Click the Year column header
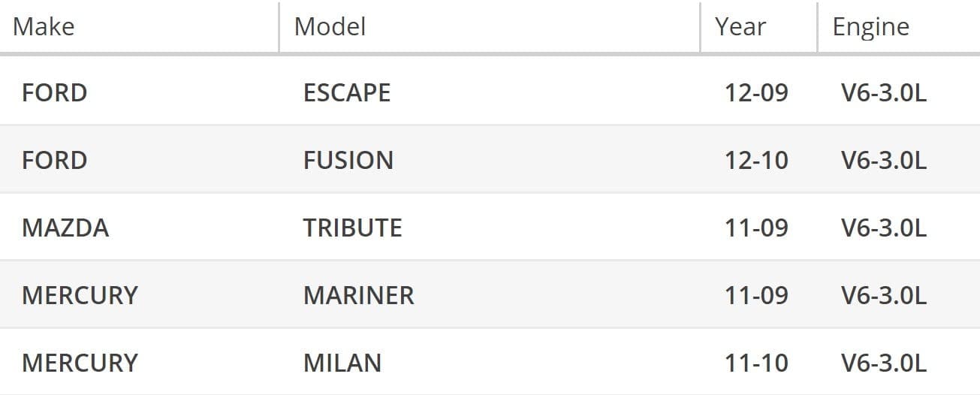 click(740, 27)
